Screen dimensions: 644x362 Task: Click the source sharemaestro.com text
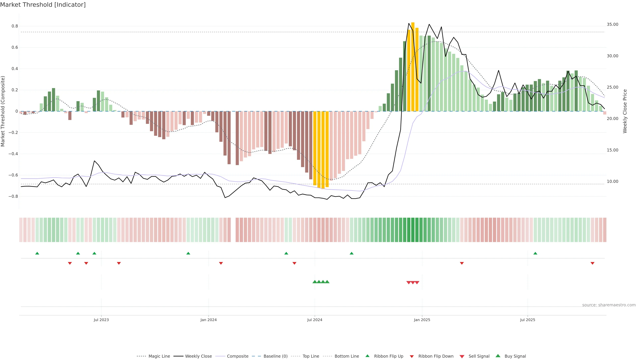point(609,305)
